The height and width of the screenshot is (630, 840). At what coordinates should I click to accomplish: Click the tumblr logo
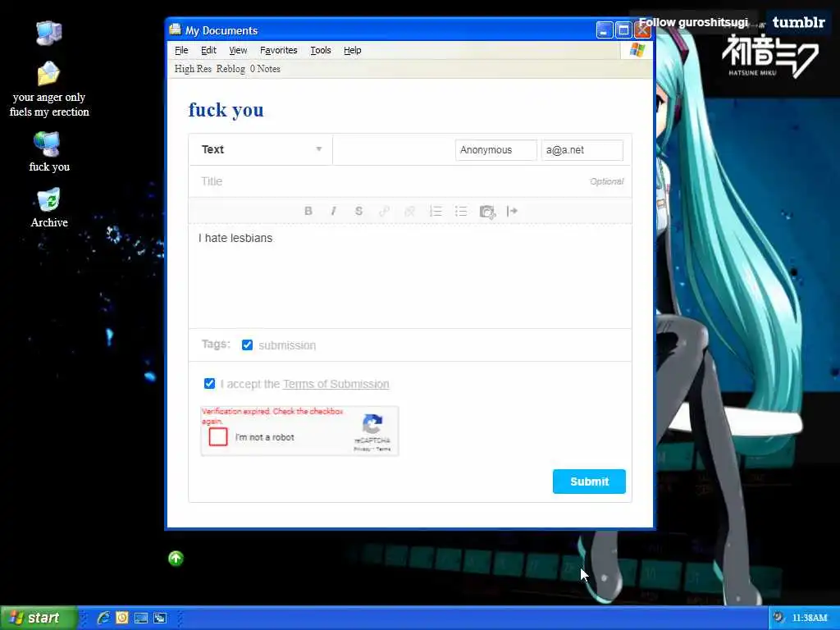click(x=799, y=22)
